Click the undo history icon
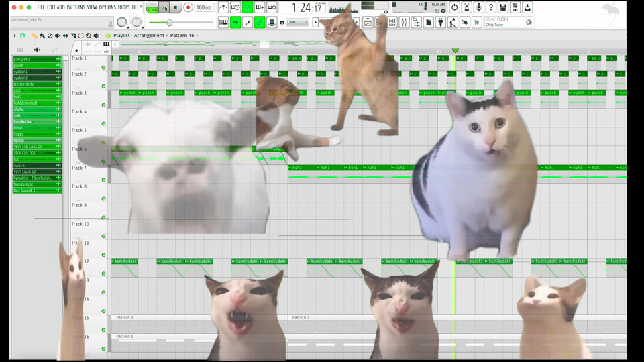Viewport: 644px width, 362px height. pos(455,7)
